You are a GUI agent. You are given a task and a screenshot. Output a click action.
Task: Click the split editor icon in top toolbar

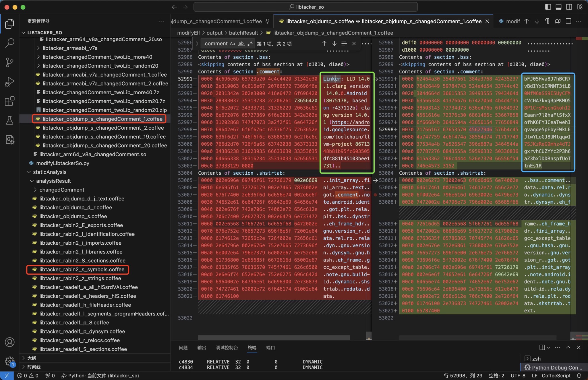pos(568,22)
